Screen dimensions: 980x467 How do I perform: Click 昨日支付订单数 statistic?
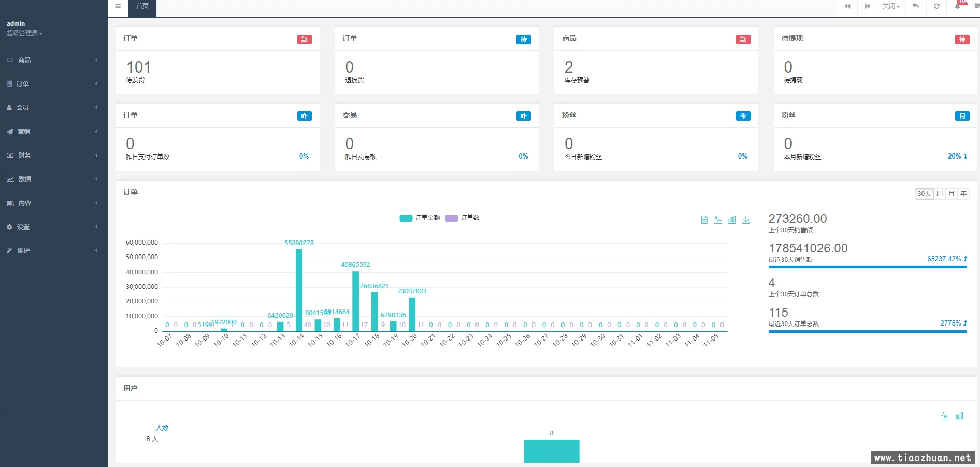click(148, 157)
